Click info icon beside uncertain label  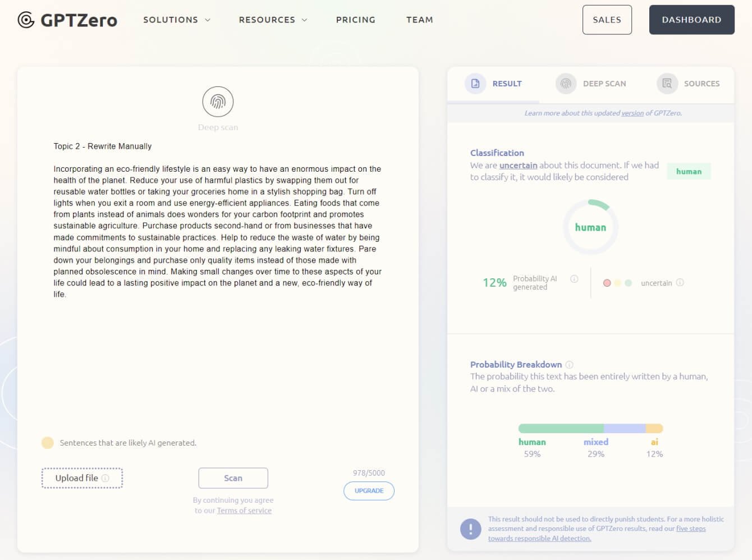click(680, 283)
